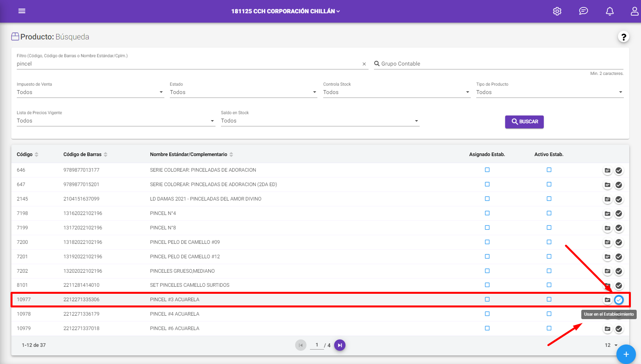Open the Lista de Precios Vigente dropdown
The height and width of the screenshot is (364, 641).
tap(116, 121)
